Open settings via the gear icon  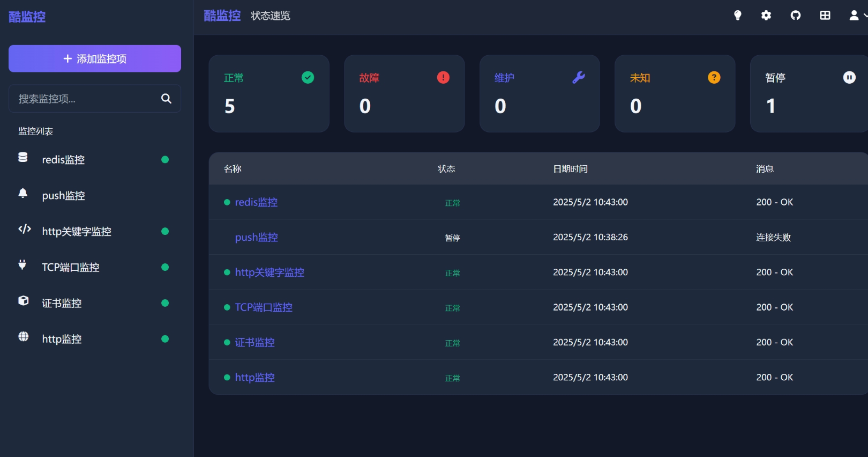(766, 16)
